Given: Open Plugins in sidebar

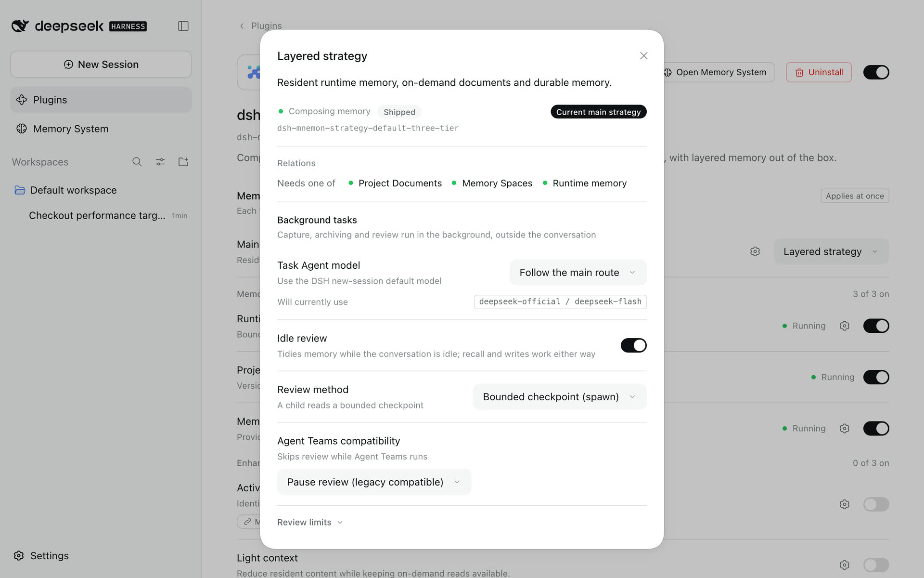Looking at the screenshot, I should pyautogui.click(x=101, y=100).
